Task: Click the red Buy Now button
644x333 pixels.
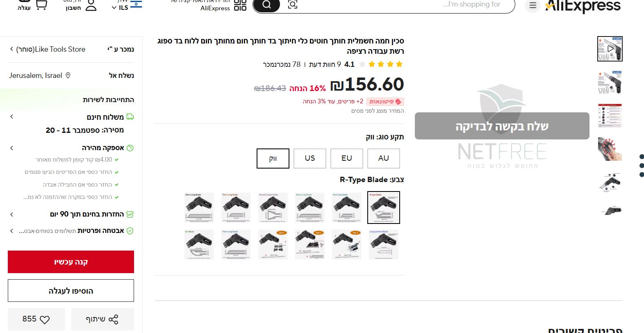Action: (x=71, y=262)
